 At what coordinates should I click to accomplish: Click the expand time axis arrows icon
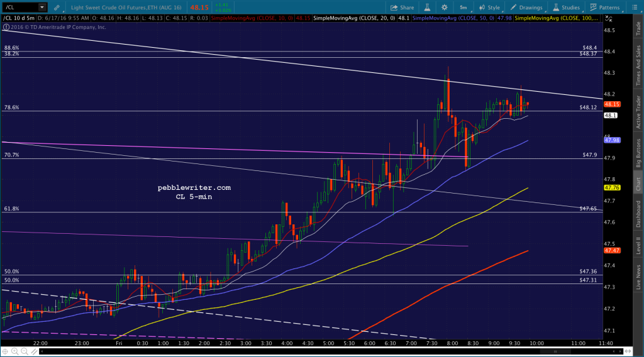[x=628, y=351]
